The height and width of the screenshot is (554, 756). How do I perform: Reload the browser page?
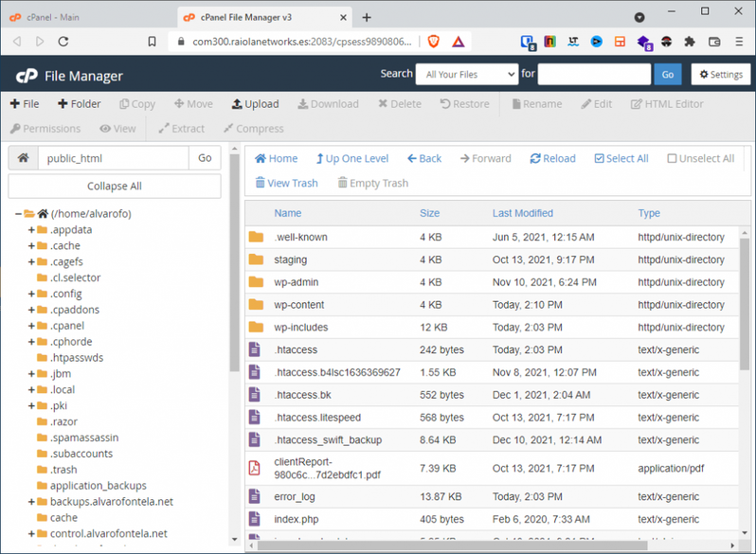(63, 42)
